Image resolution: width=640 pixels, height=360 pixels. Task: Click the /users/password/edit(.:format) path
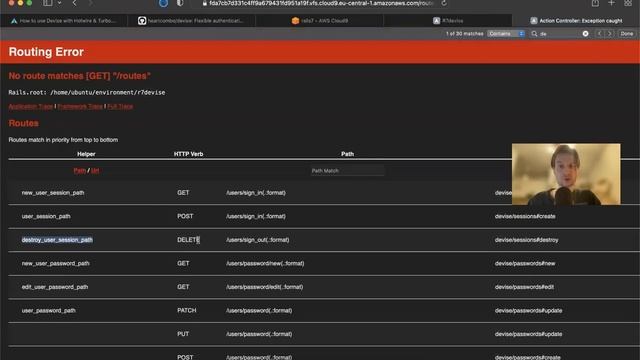[x=264, y=287]
